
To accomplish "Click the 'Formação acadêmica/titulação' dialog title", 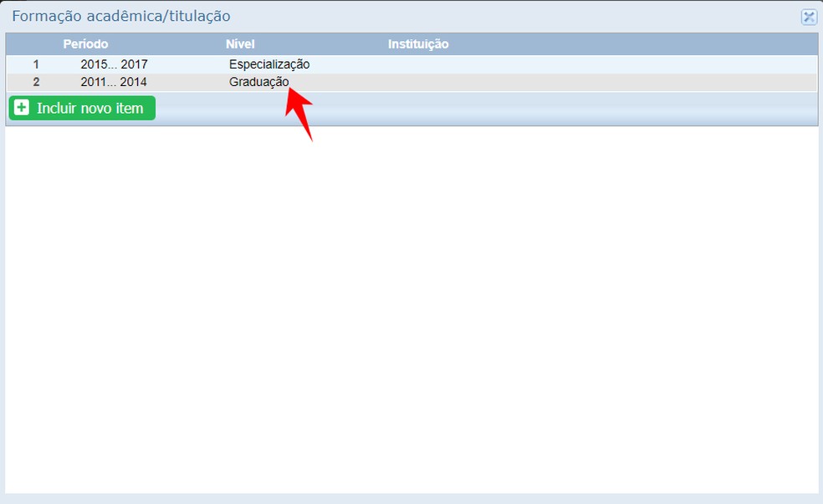I will [121, 16].
